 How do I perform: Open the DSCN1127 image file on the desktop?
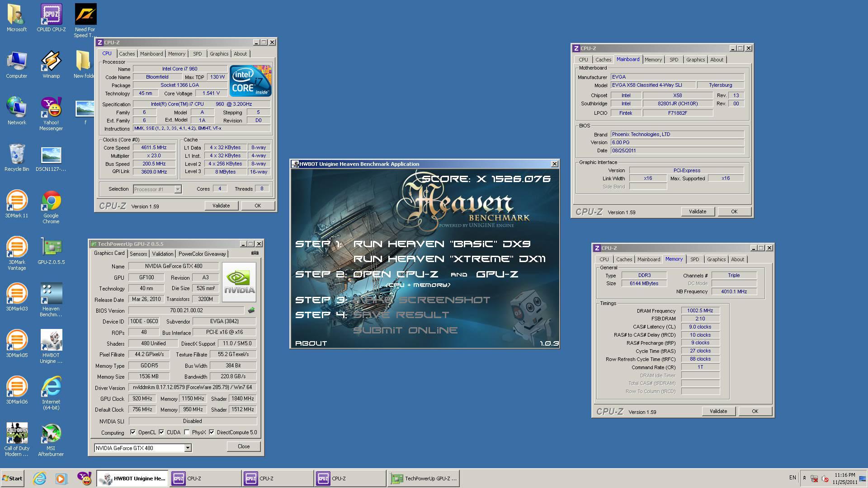(51, 158)
